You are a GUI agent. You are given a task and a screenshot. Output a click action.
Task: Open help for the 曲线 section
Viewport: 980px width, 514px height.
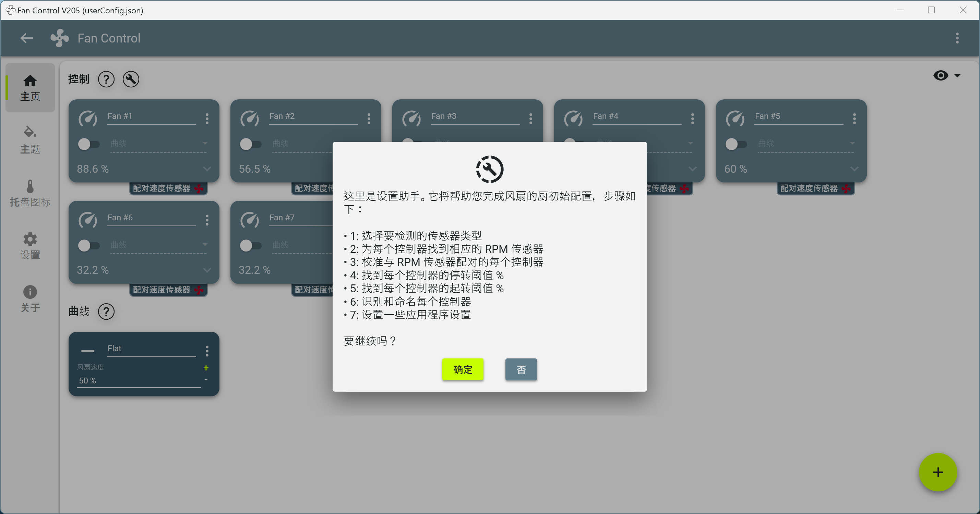[x=106, y=311]
